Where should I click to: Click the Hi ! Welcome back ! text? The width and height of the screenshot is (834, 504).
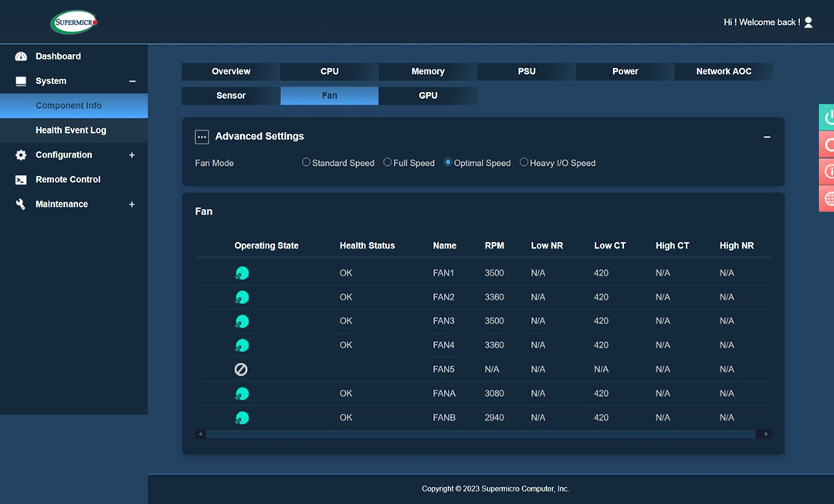(x=761, y=22)
